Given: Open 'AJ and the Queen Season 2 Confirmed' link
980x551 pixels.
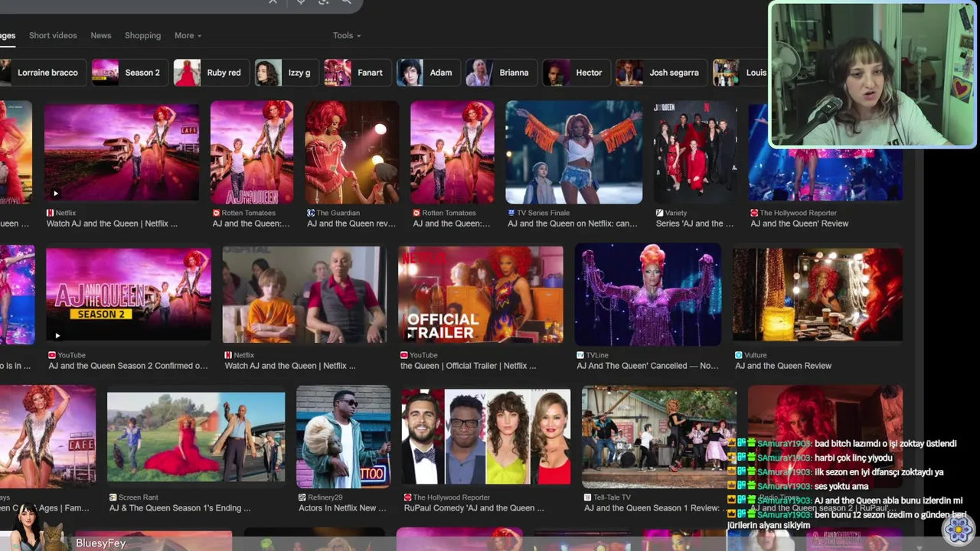Looking at the screenshot, I should [x=128, y=366].
